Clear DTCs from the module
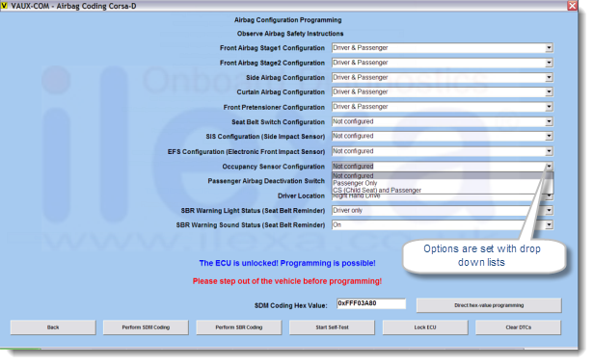The height and width of the screenshot is (364, 593). [x=518, y=327]
